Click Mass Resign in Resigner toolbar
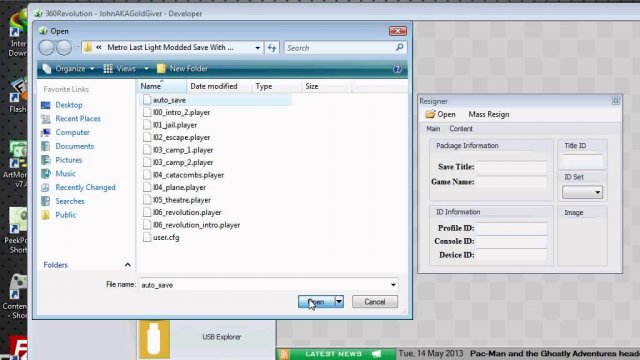Screen dimensions: 640x360 (489, 114)
